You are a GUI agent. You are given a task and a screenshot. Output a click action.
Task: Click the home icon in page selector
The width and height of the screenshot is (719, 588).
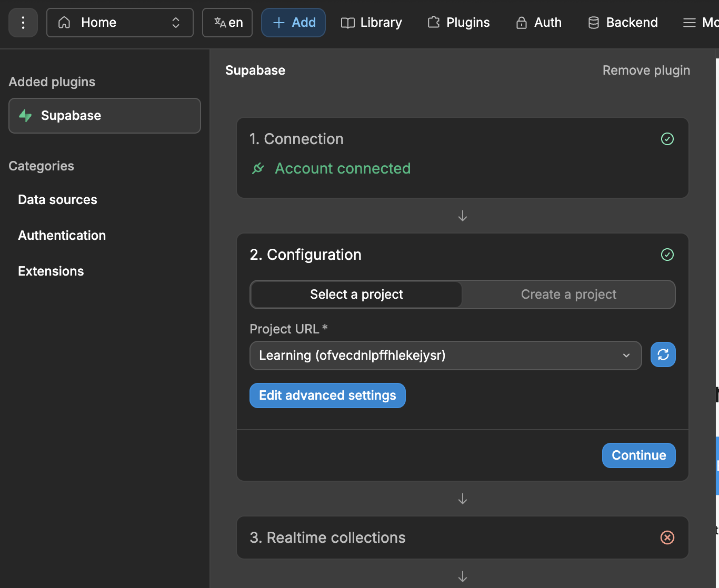(x=64, y=23)
